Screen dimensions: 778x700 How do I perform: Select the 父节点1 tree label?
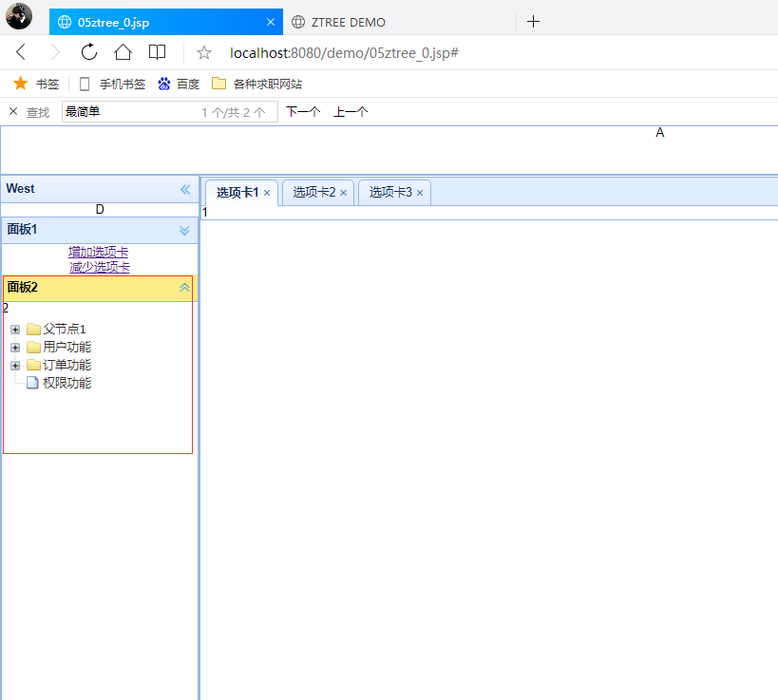[x=65, y=329]
